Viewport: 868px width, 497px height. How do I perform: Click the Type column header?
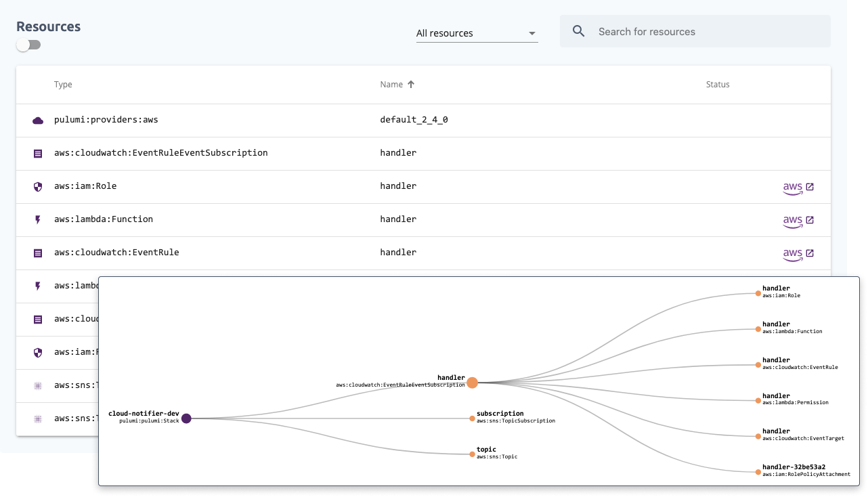pos(63,85)
